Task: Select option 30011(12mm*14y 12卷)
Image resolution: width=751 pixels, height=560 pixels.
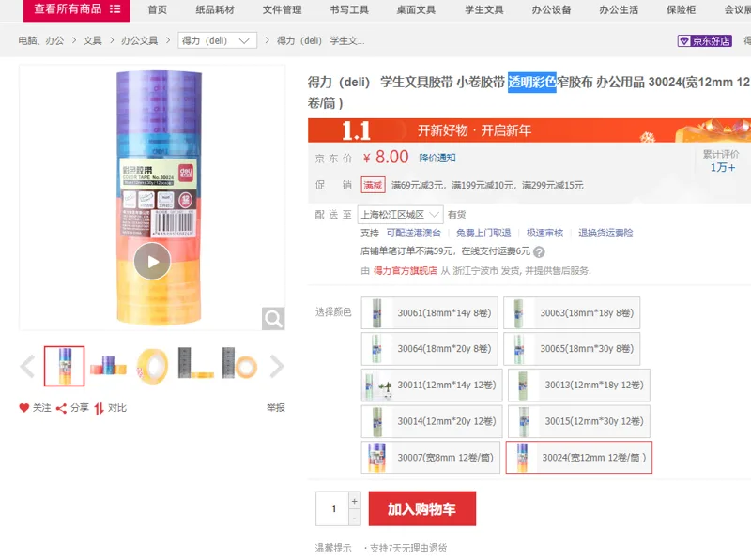Action: click(432, 386)
